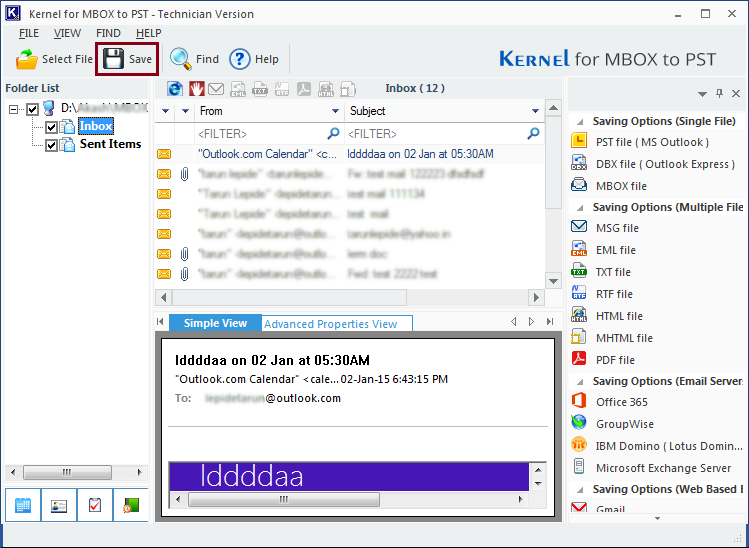Open Help with the question mark icon

click(239, 59)
